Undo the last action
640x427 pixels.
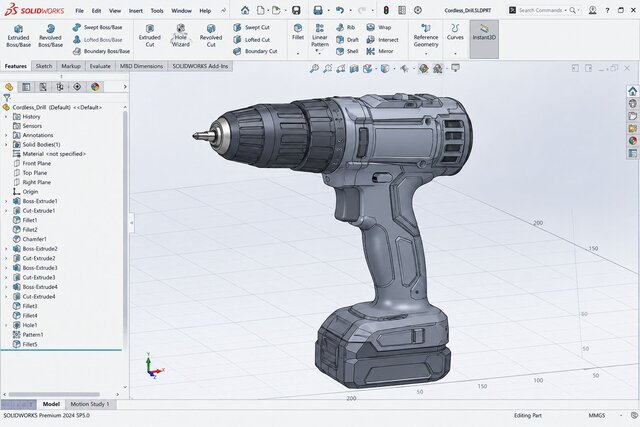[x=340, y=10]
